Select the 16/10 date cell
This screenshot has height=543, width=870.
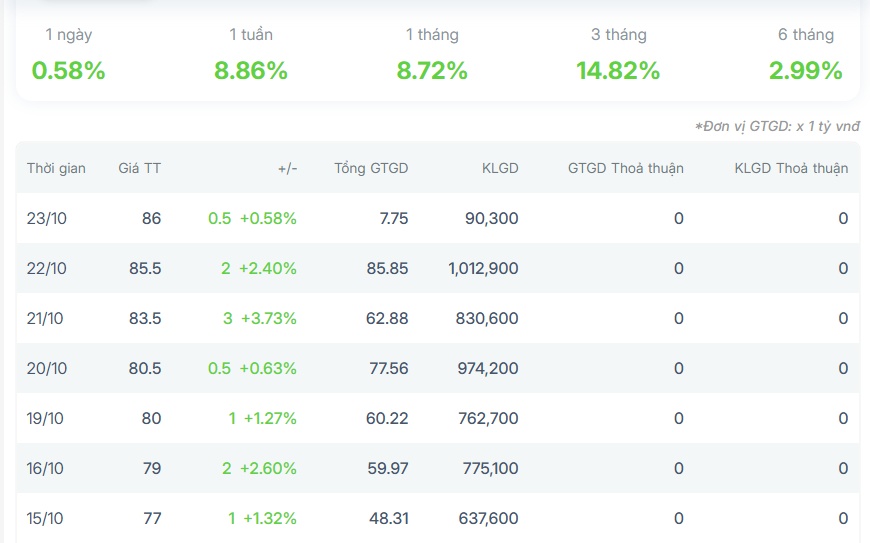45,468
